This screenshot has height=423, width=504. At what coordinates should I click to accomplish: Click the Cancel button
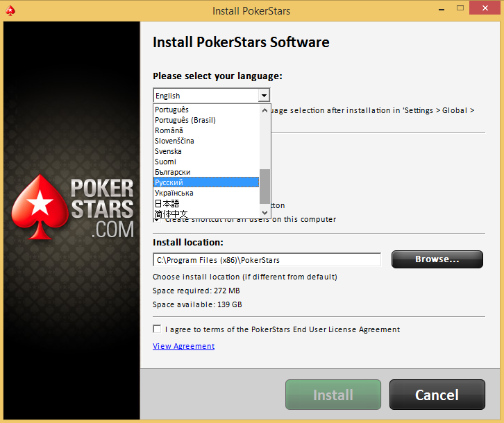[x=437, y=395]
